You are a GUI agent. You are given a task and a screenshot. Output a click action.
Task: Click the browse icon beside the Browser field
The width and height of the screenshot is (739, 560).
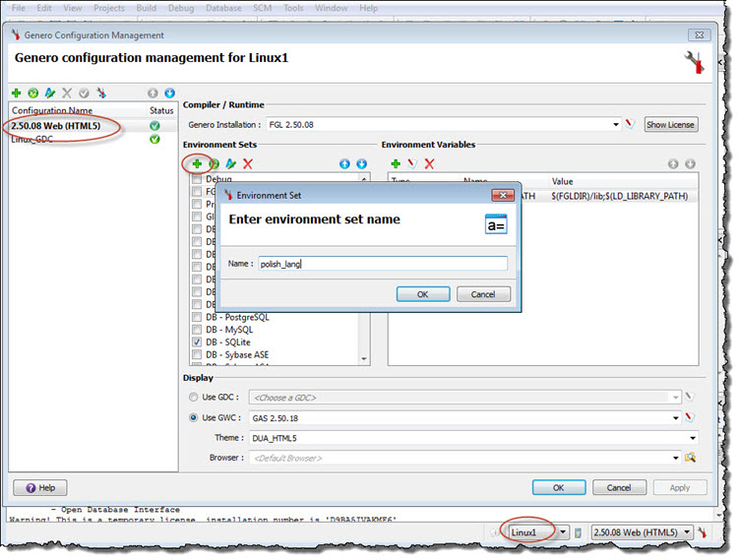[x=690, y=458]
